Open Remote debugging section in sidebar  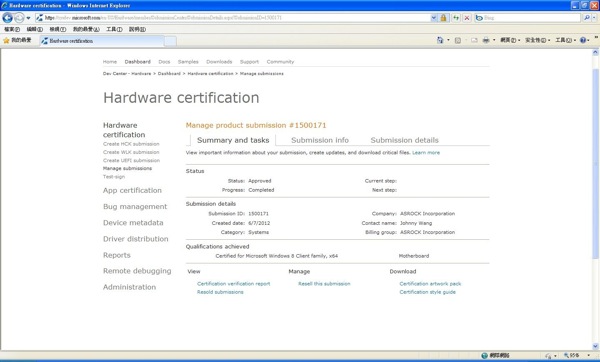click(x=137, y=271)
